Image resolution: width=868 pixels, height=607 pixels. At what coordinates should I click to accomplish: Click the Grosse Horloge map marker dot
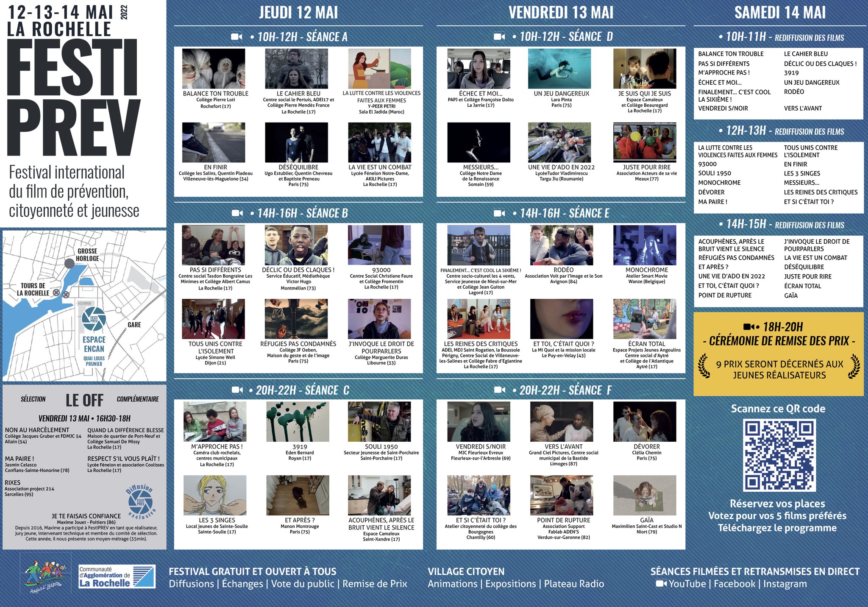70,264
